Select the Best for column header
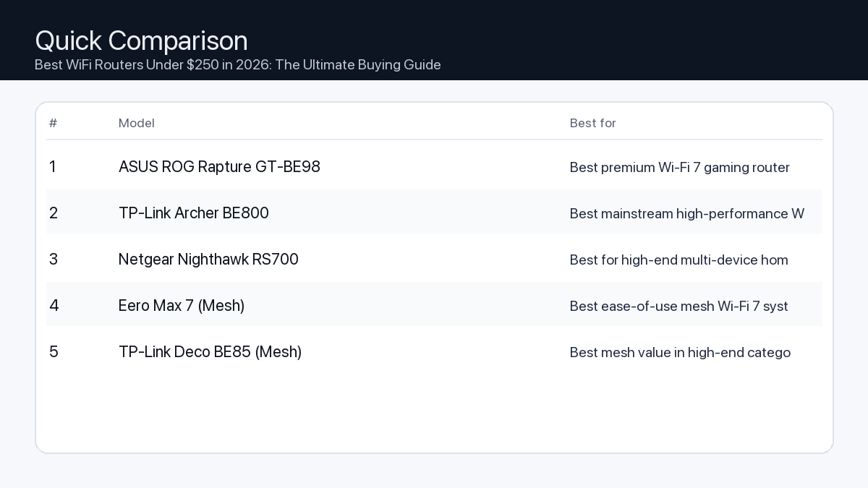Screen dimensions: 868x488 [592, 123]
